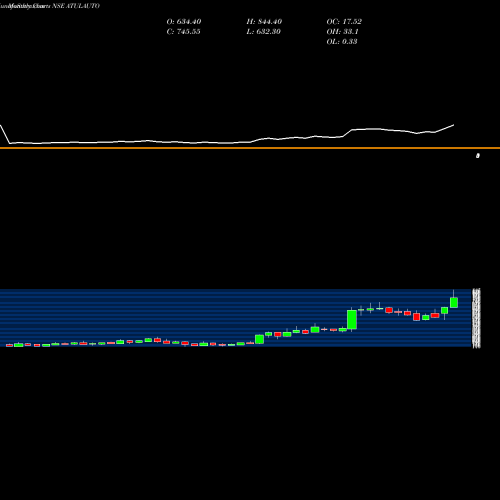Click the white indicator line's rising right end
500x500 pixels.
453,125
